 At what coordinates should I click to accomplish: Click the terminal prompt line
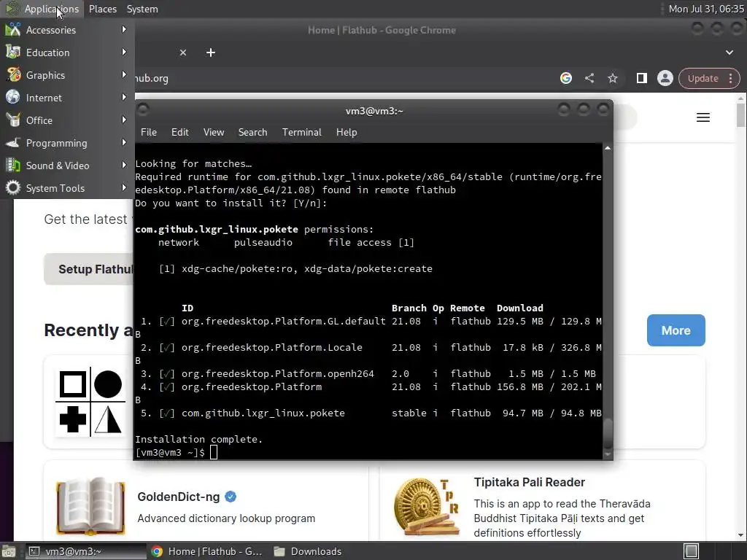pos(177,452)
